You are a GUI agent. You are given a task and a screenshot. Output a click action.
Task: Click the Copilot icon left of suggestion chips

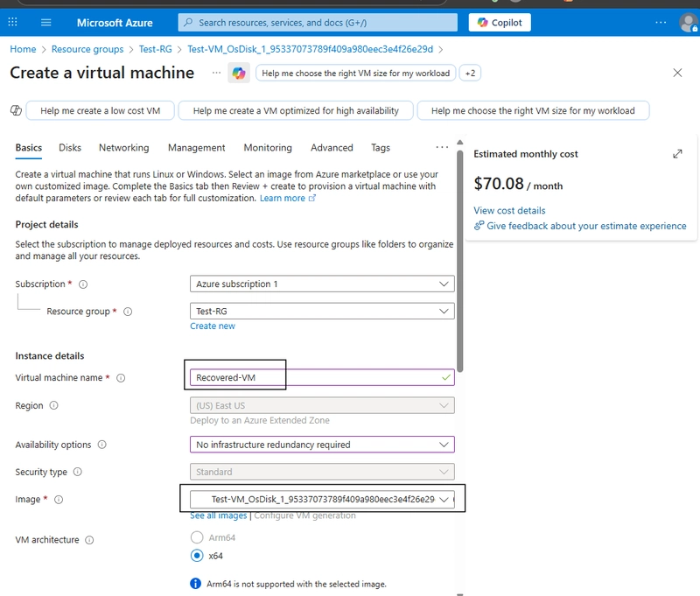pyautogui.click(x=16, y=110)
